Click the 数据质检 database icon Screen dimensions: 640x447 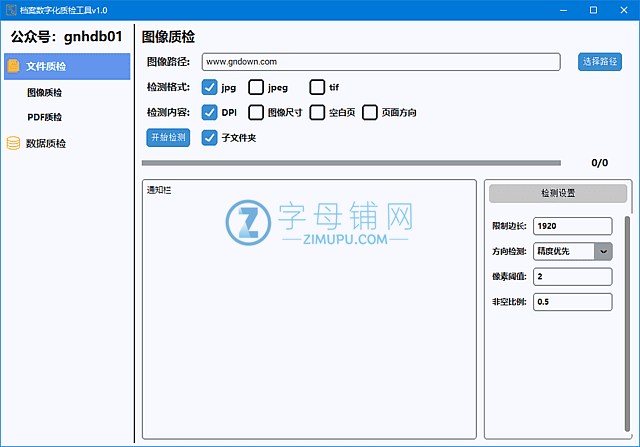[13, 143]
